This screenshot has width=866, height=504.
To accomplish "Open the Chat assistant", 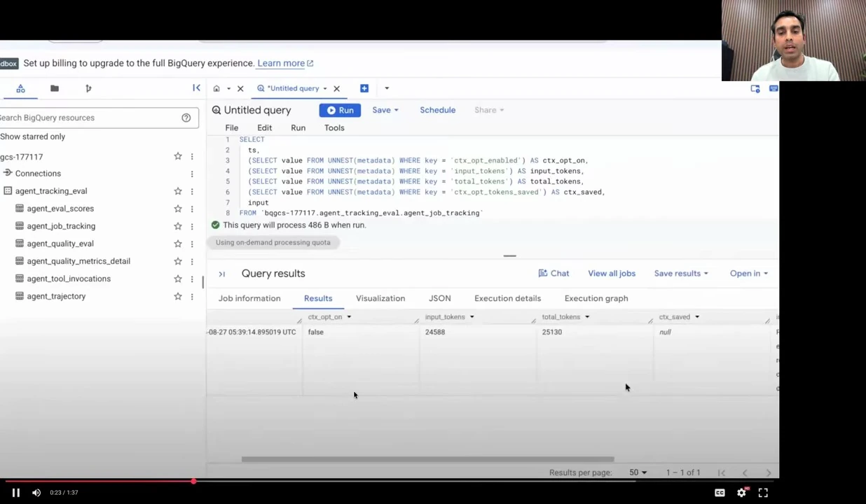I will tap(554, 274).
